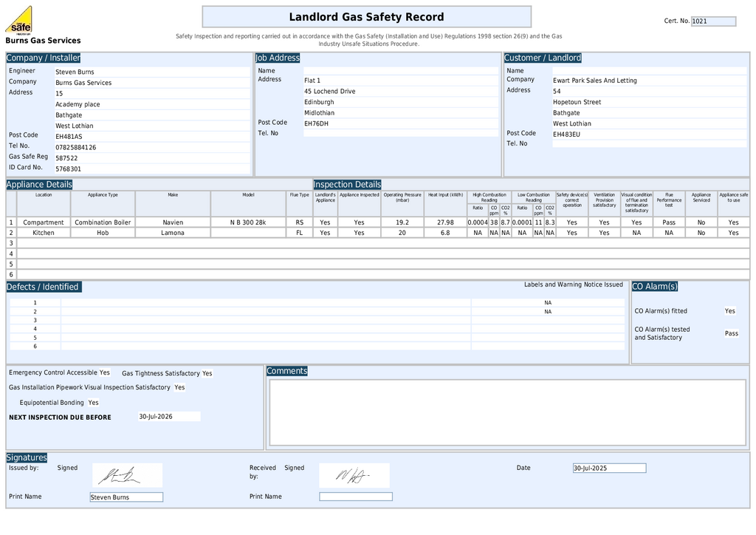Click job post code 'EH76DH'
Viewport: 756px width, 535px height.
(401, 123)
